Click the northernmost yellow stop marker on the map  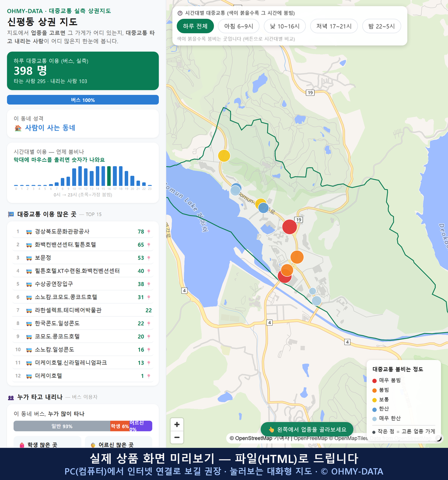pos(224,156)
